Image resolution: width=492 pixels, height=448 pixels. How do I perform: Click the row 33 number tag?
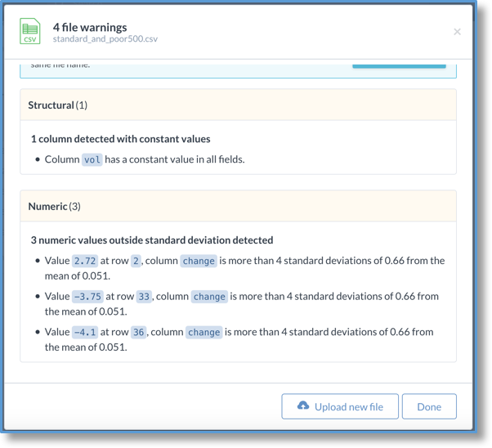(144, 297)
